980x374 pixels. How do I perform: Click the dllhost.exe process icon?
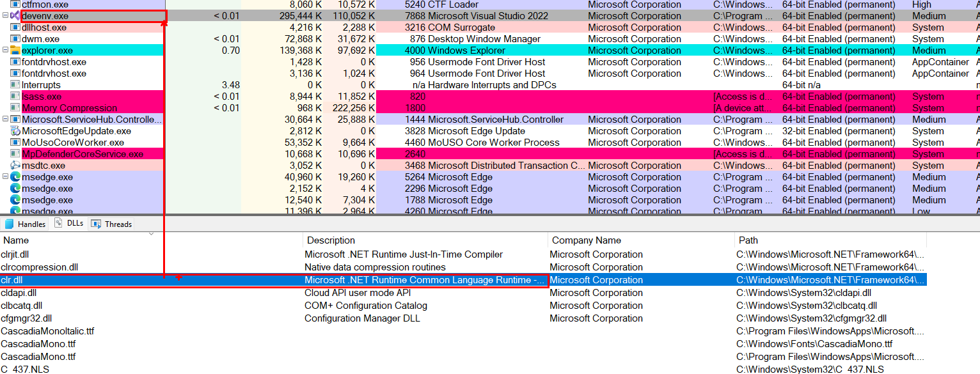(15, 27)
